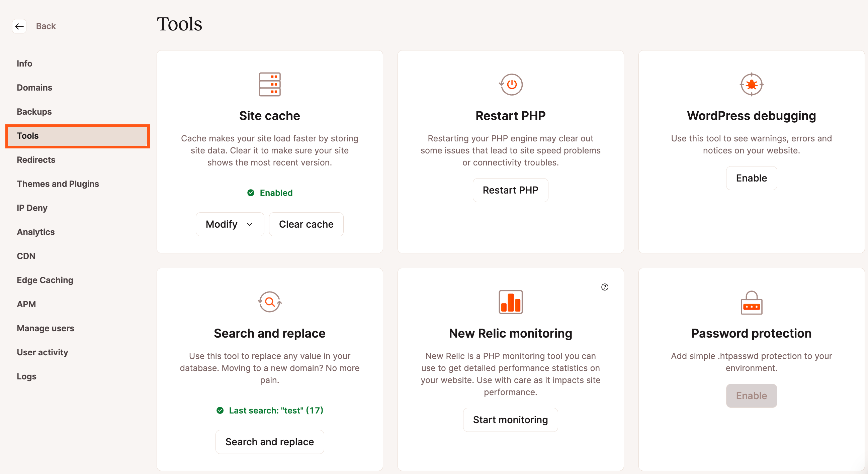The width and height of the screenshot is (868, 474).
Task: Select the Domains menu item
Action: coord(34,87)
